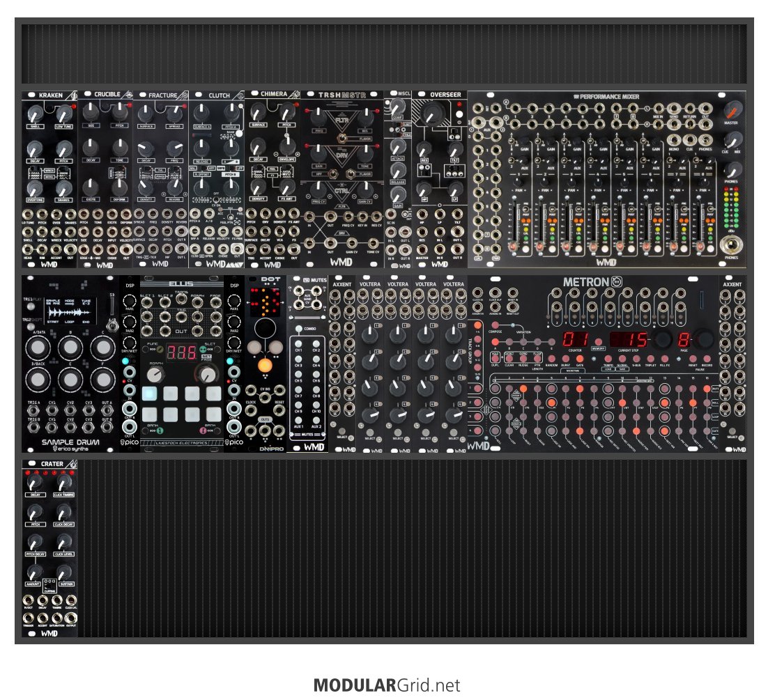Adjust the Crater CLICK TIMBRE knob
775x700 pixels.
tap(63, 483)
